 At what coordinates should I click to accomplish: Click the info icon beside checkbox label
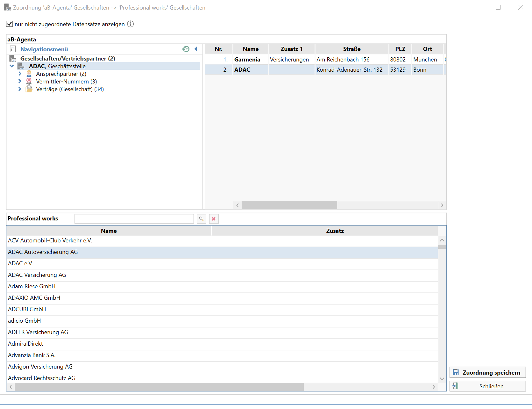(131, 24)
